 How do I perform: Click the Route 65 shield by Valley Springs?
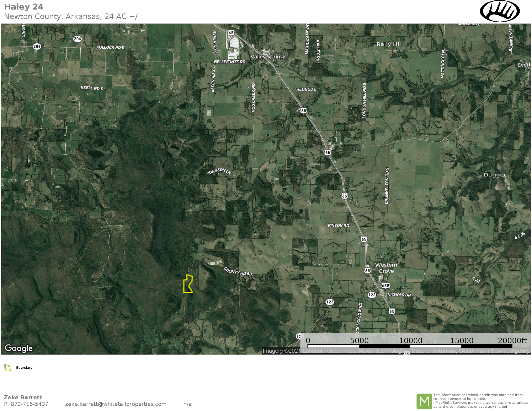coord(231,33)
